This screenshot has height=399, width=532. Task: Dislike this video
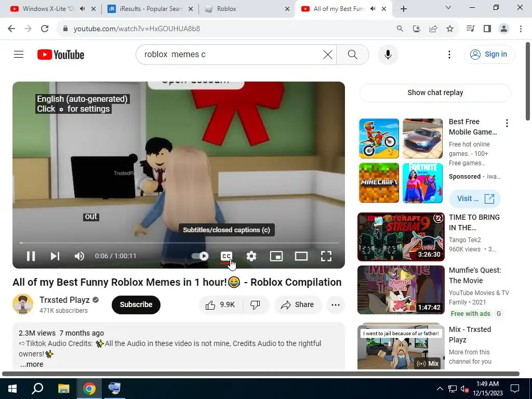click(255, 304)
